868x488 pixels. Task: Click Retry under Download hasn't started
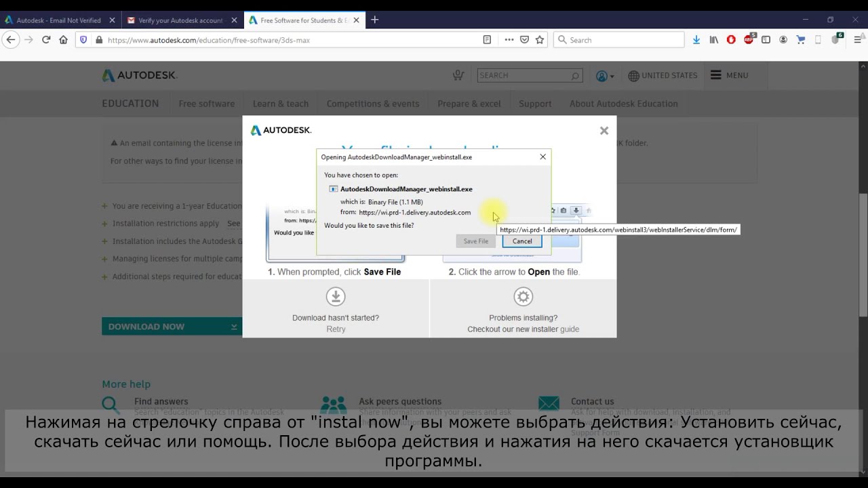point(336,329)
